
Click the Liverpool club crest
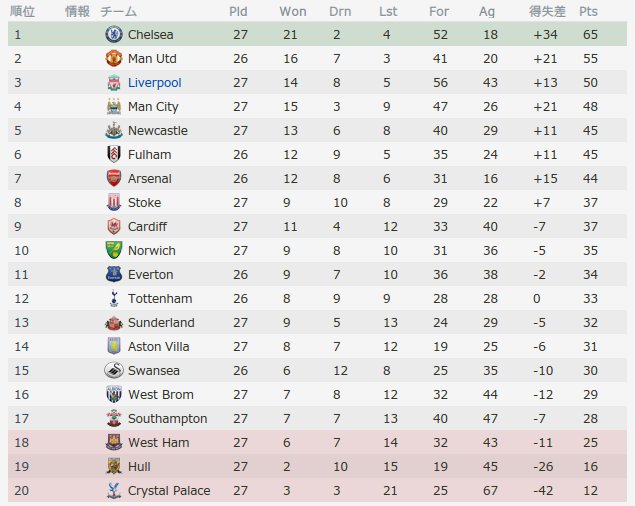pos(114,83)
